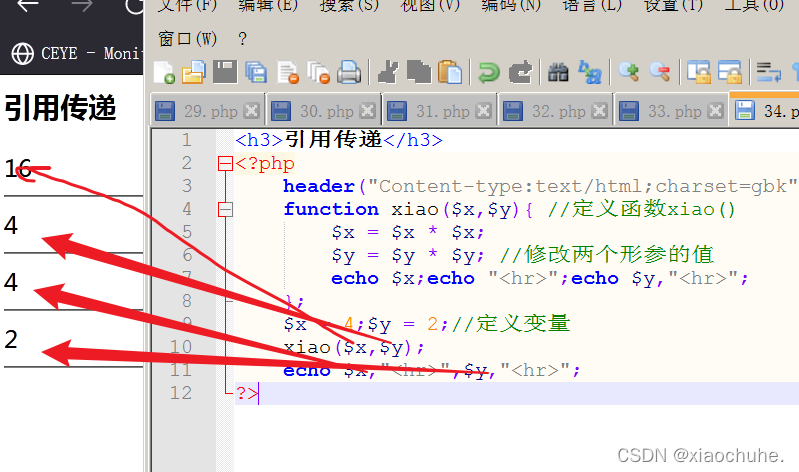
Task: Open the 视图(V) menu
Action: click(430, 6)
